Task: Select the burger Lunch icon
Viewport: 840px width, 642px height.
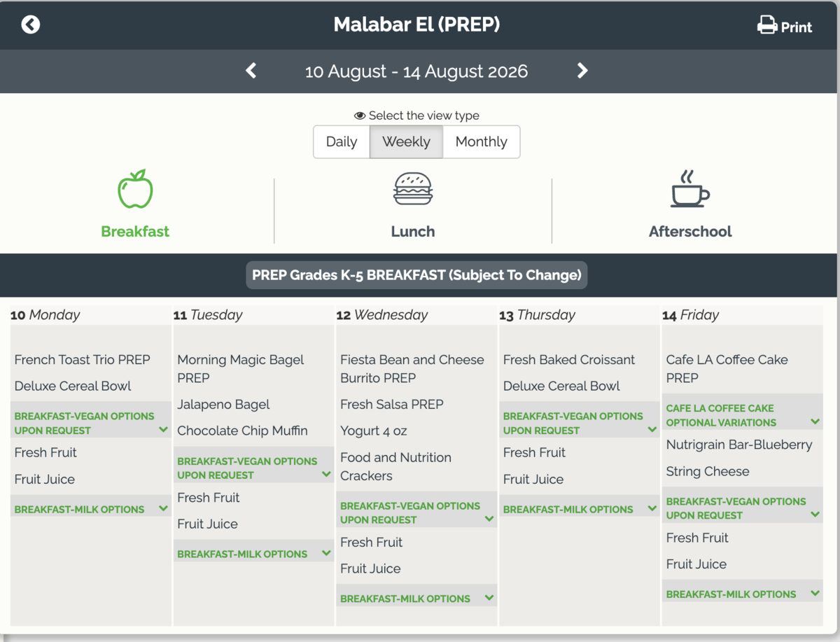Action: (x=413, y=189)
